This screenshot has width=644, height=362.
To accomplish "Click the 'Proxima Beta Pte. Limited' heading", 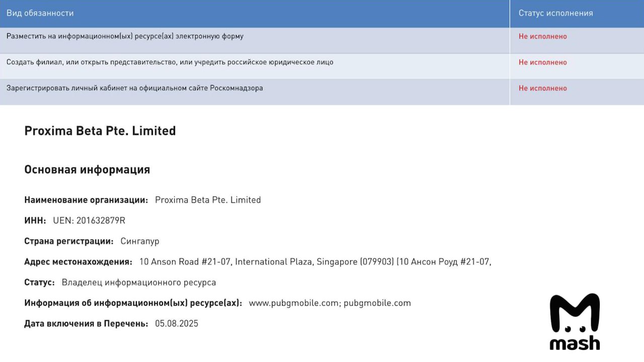I will coord(100,131).
